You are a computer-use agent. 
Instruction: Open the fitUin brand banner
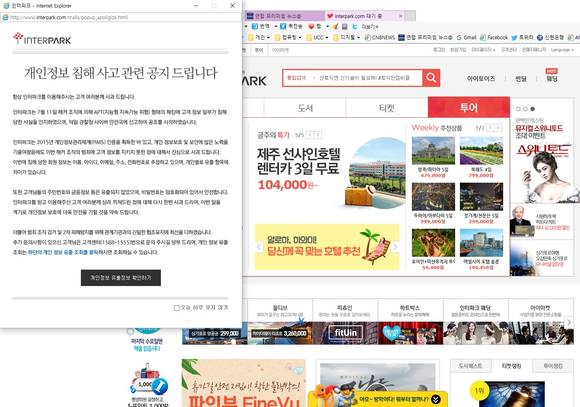coord(345,333)
